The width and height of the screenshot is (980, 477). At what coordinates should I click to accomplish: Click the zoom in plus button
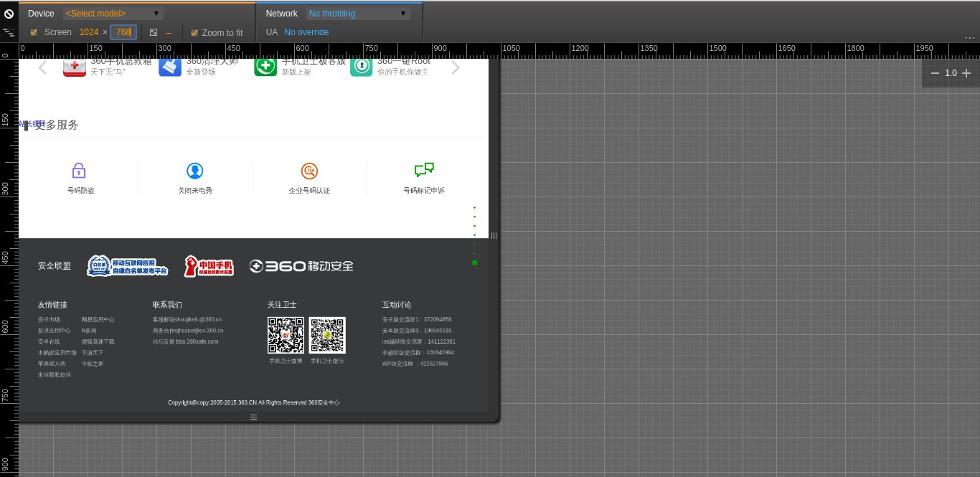(966, 73)
